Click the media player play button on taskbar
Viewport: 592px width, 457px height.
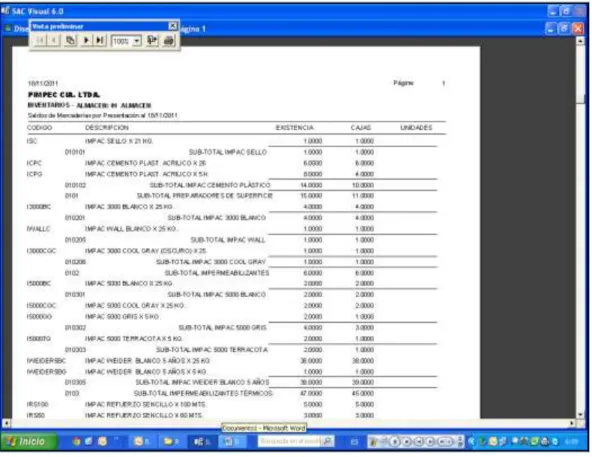tap(395, 441)
